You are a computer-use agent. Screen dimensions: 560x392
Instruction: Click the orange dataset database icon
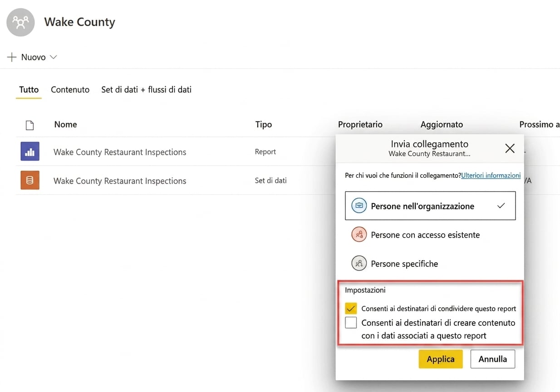tap(30, 180)
